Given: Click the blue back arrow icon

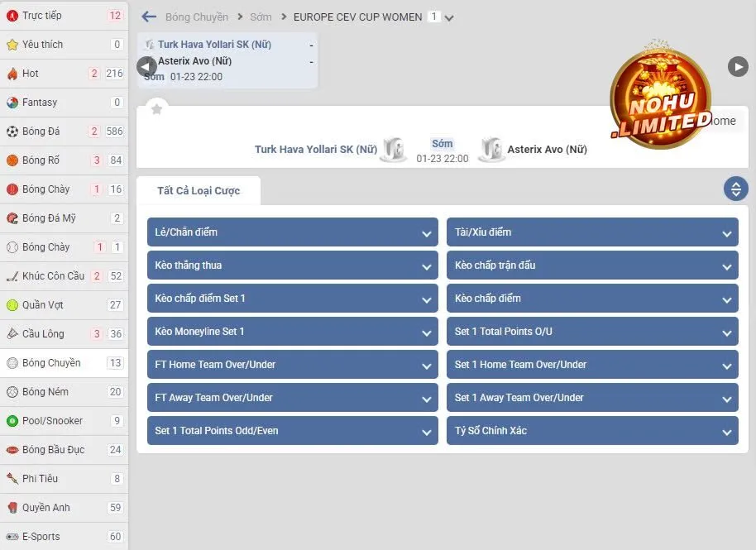Looking at the screenshot, I should pos(149,17).
